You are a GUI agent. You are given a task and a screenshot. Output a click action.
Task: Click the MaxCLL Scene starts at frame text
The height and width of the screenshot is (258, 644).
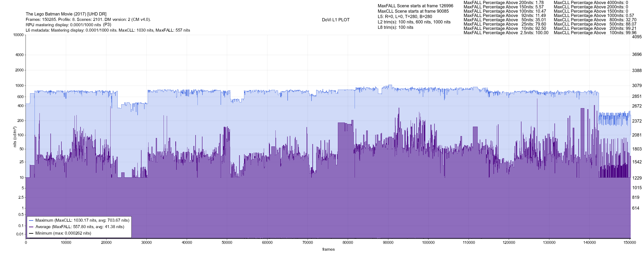(413, 11)
